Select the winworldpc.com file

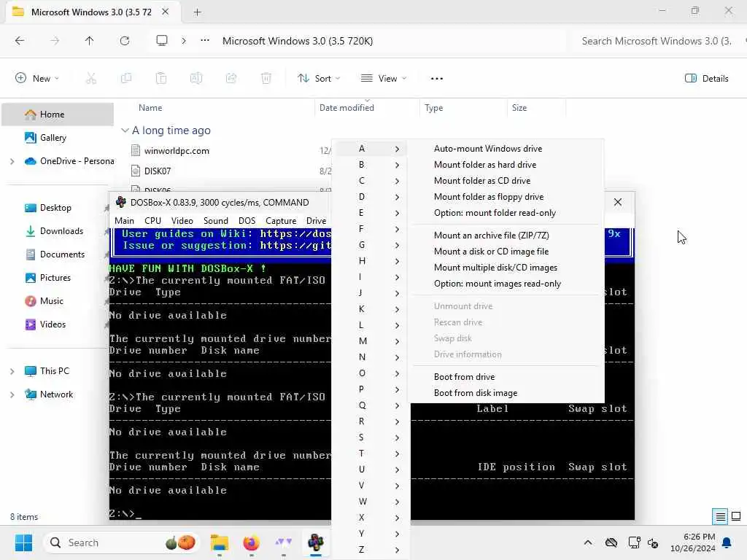(177, 151)
